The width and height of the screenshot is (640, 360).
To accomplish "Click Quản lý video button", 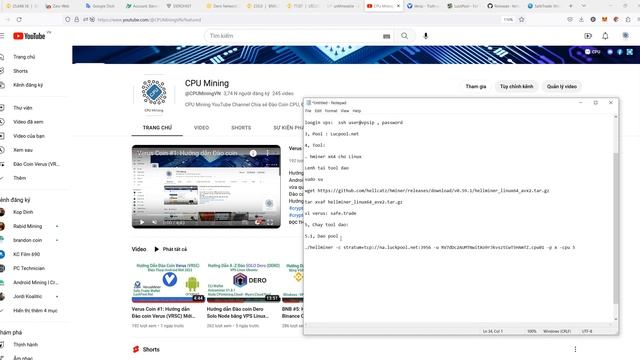I will 562,87.
